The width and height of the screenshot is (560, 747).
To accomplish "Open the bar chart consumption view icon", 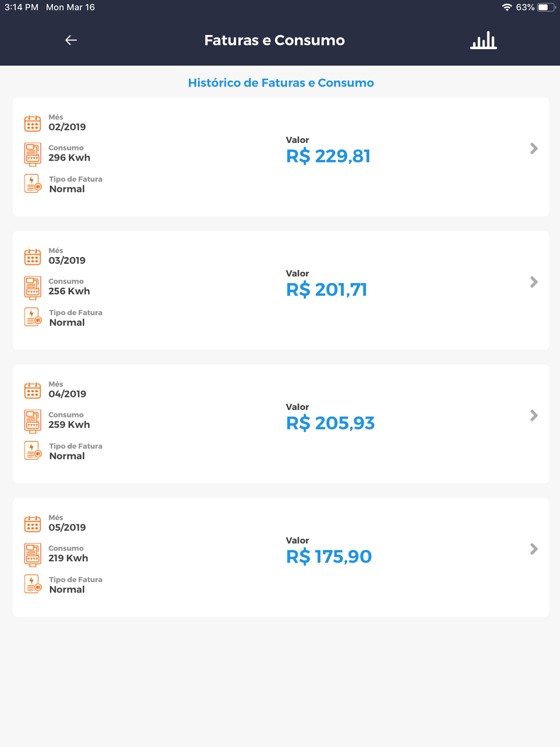I will (x=483, y=40).
